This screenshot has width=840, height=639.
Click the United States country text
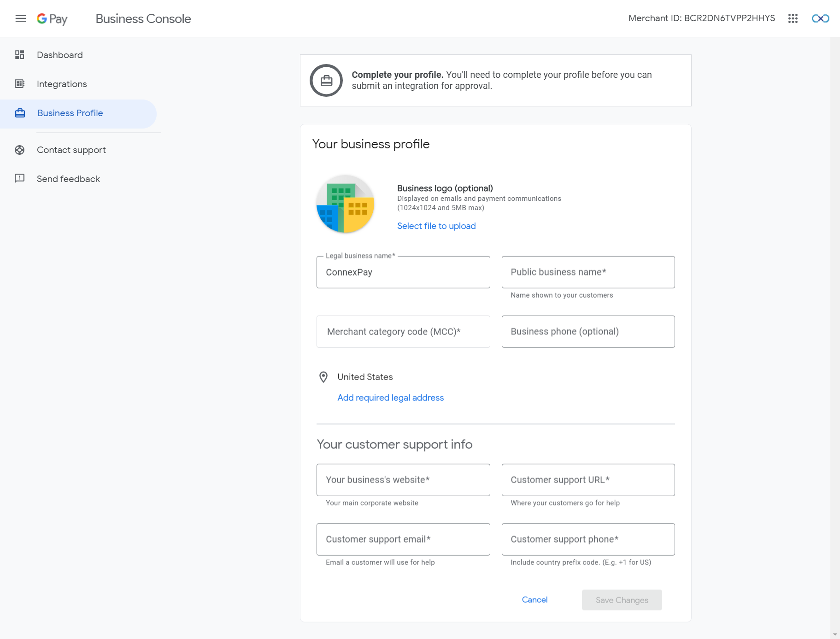tap(365, 377)
